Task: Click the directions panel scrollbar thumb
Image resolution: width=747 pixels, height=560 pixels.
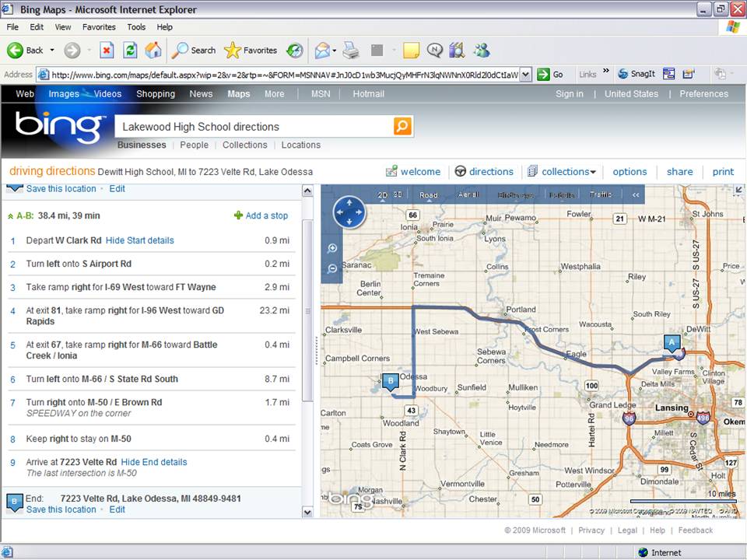Action: click(x=308, y=311)
